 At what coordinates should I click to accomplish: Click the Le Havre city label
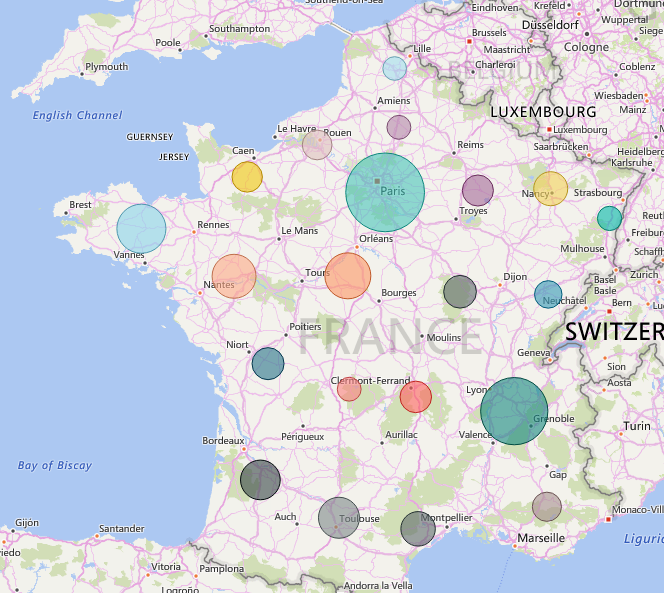(x=297, y=128)
